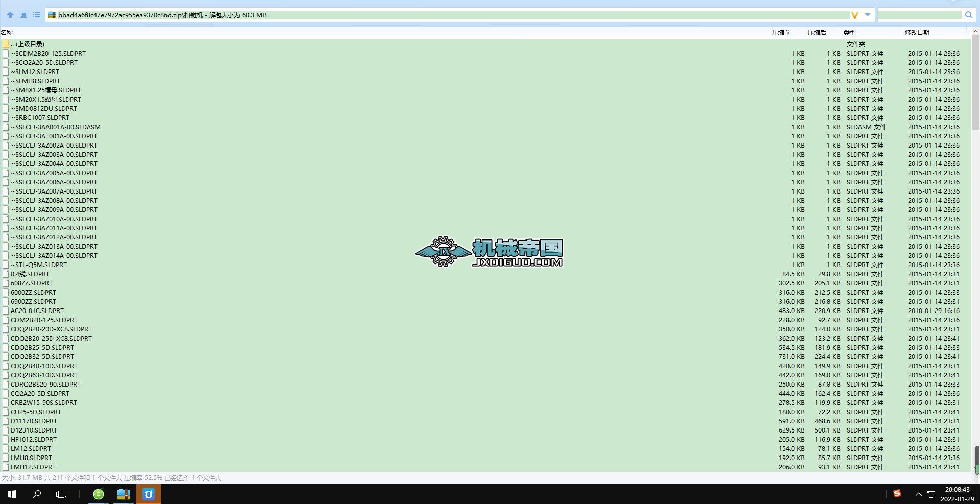Open Windows taskbar search
This screenshot has height=504, width=980.
click(x=37, y=494)
